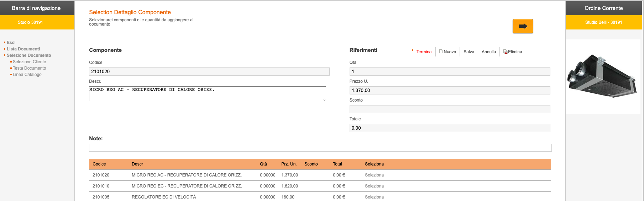
Task: Select the MICRO REO EC row via Seleziona
Action: coord(374,186)
